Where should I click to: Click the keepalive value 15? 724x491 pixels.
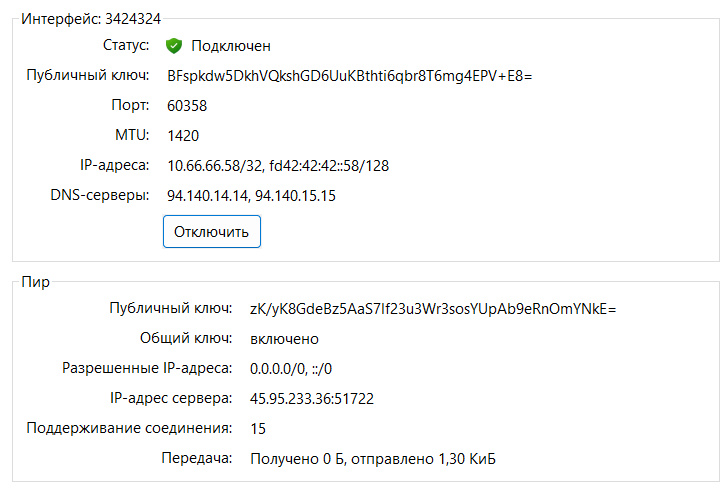point(258,429)
